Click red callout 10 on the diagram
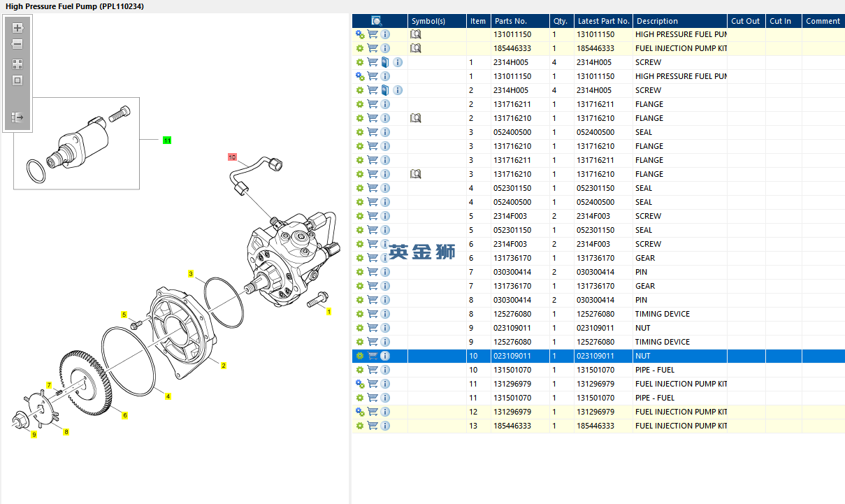This screenshot has height=504, width=845. point(232,157)
